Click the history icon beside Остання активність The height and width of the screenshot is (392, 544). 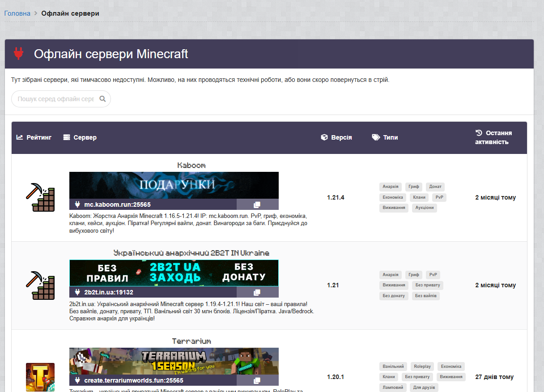tap(479, 133)
